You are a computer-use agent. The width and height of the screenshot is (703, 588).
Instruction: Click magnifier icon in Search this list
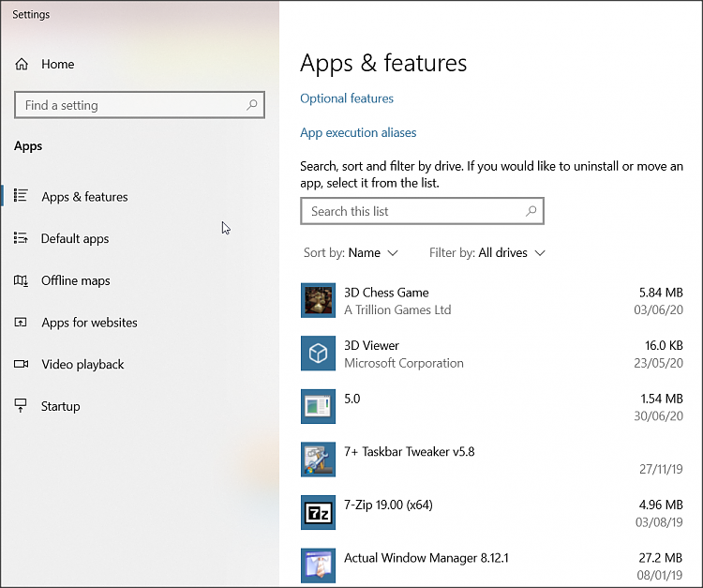click(531, 211)
